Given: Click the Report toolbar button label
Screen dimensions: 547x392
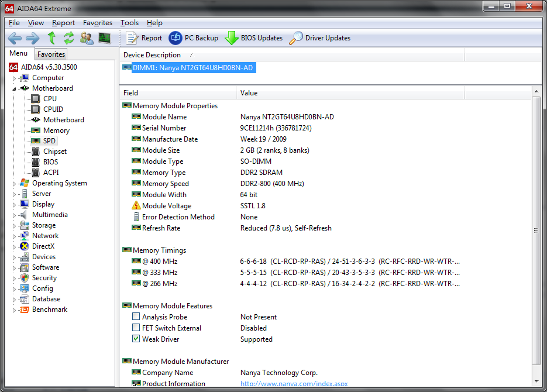Looking at the screenshot, I should 152,38.
